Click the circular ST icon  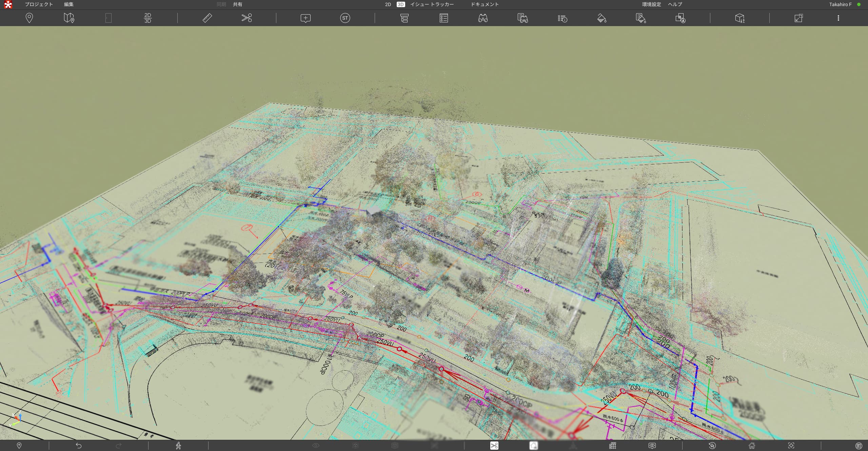345,18
